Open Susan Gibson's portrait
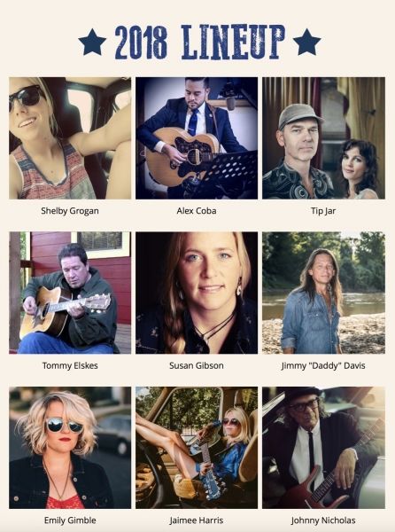This screenshot has width=395, height=532. (x=197, y=293)
